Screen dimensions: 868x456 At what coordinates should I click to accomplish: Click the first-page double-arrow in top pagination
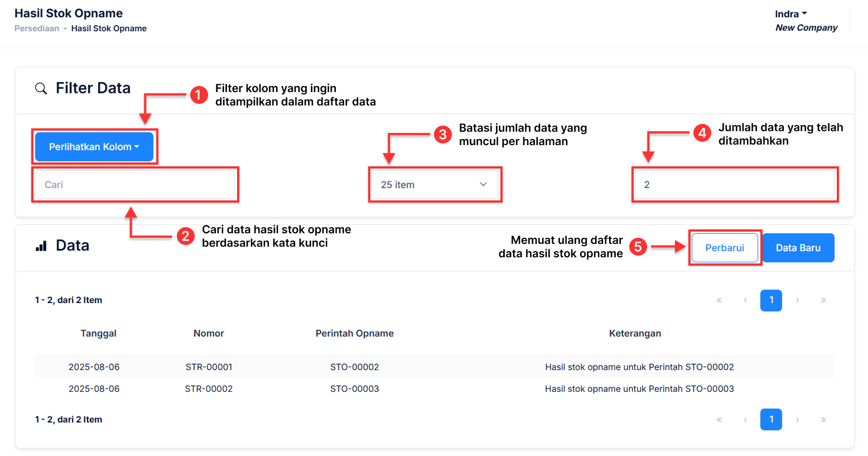(719, 300)
